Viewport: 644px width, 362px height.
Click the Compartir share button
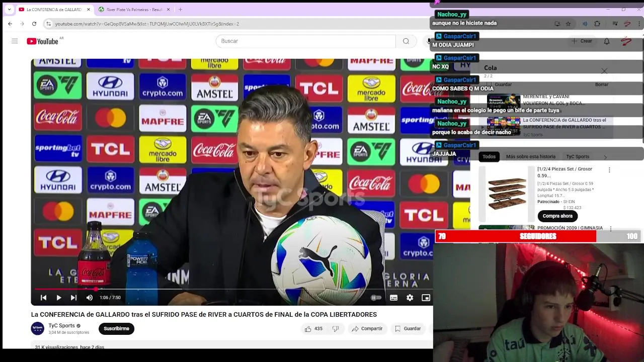click(x=367, y=329)
